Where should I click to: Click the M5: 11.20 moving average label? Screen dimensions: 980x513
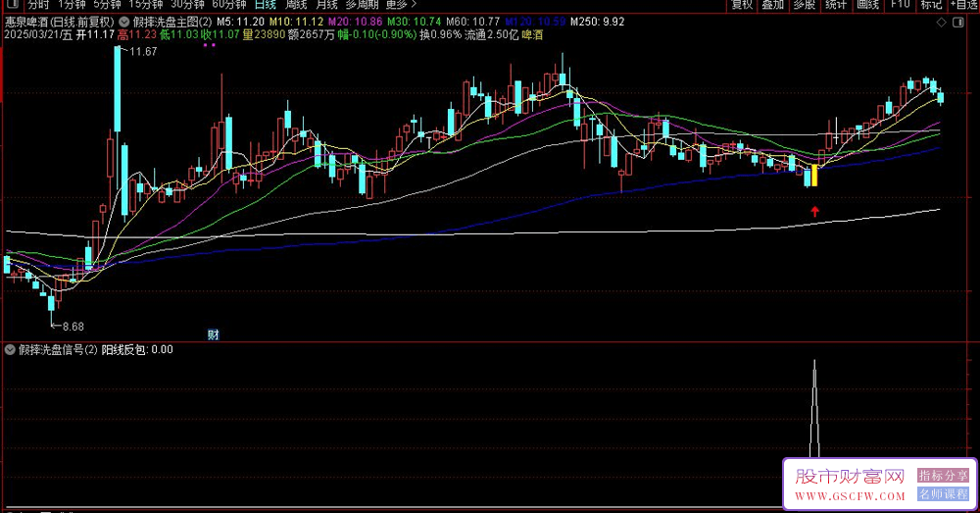(x=240, y=22)
